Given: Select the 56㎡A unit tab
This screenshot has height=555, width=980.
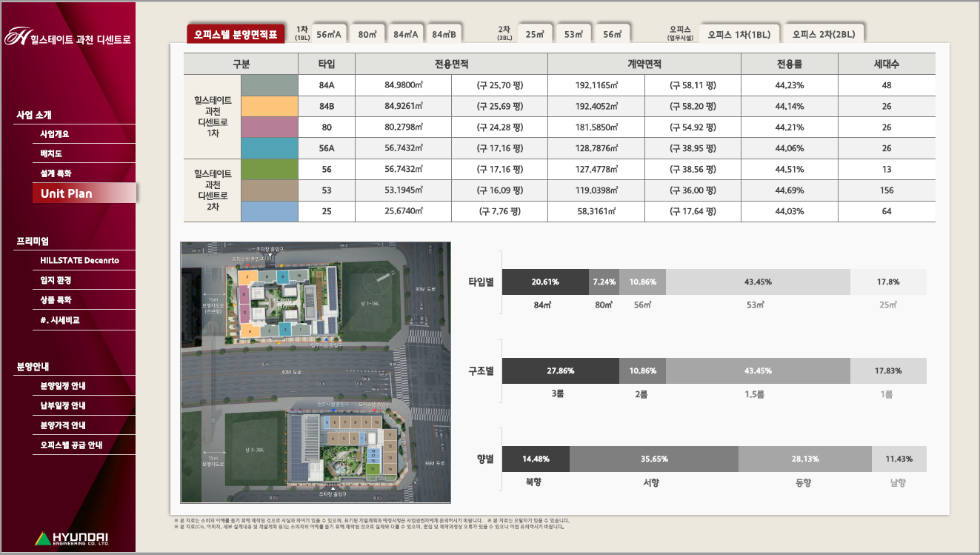Looking at the screenshot, I should click(x=329, y=34).
